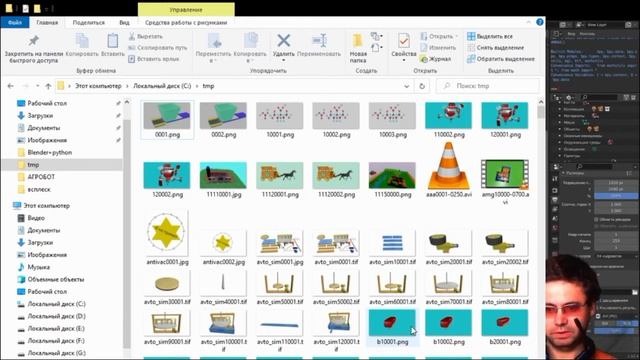Click the Back navigation arrow
This screenshot has width=640, height=360.
point(11,86)
